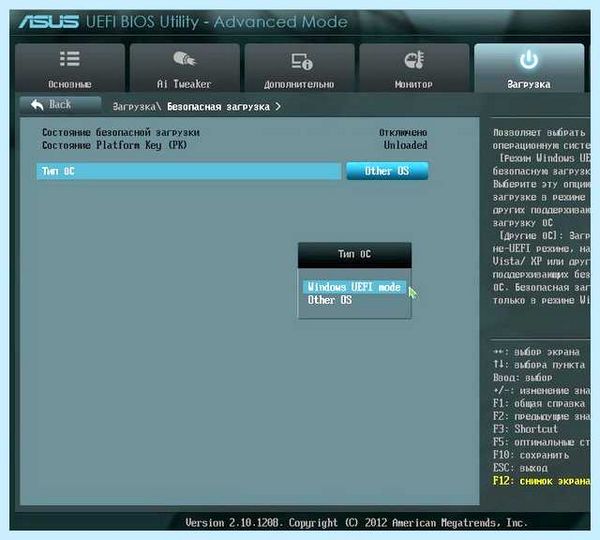Click the Тип ОС popup title
The height and width of the screenshot is (540, 600).
tap(354, 254)
